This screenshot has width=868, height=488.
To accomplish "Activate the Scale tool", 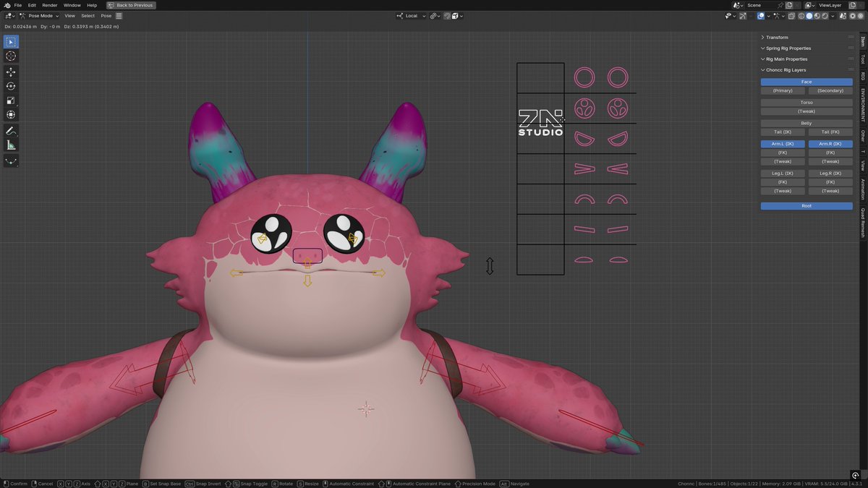I will tap(11, 100).
